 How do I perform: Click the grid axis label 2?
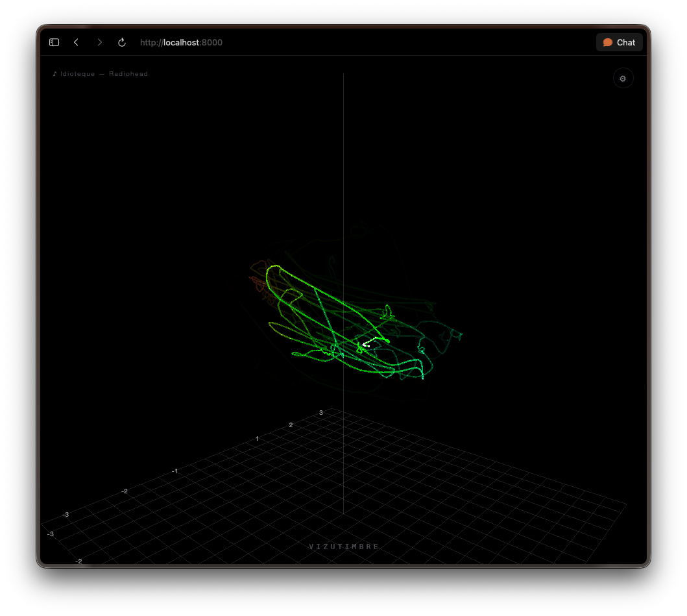click(291, 425)
